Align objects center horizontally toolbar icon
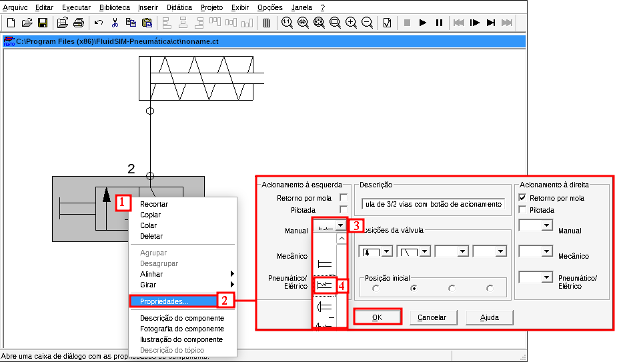617x364 pixels. pos(183,23)
